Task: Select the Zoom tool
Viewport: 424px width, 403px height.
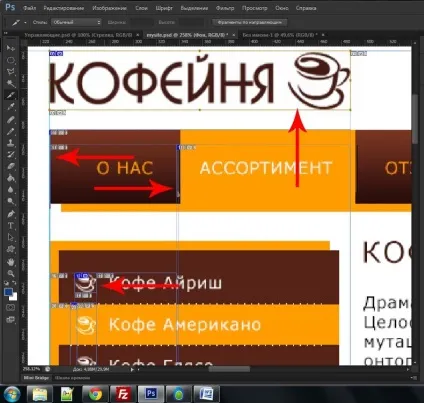Action: pos(11,274)
